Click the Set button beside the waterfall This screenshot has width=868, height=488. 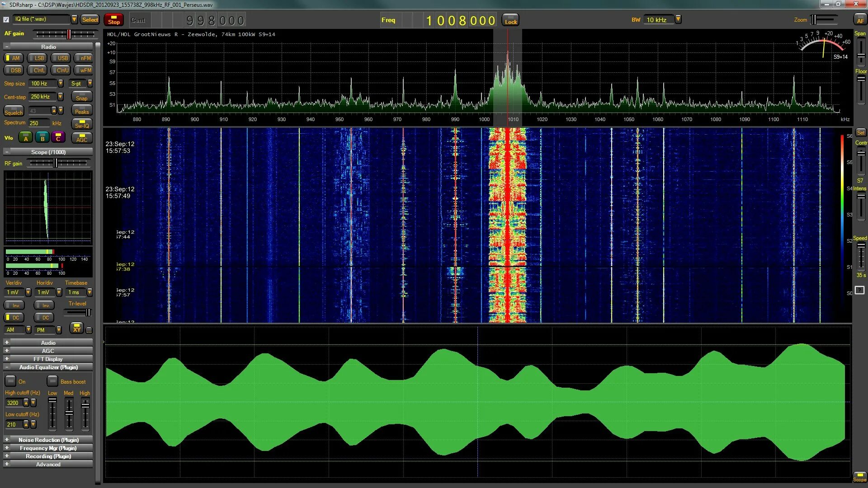pyautogui.click(x=860, y=132)
